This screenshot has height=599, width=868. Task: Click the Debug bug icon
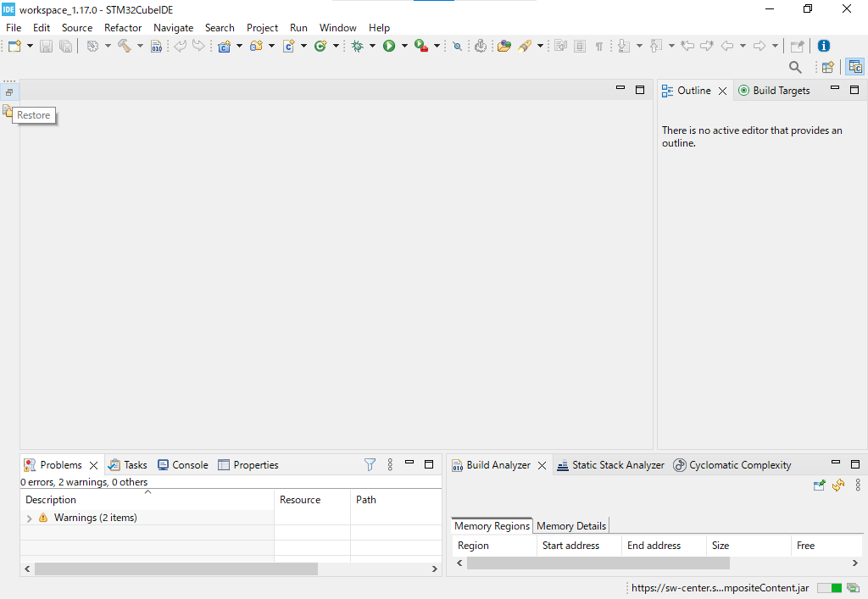click(358, 46)
